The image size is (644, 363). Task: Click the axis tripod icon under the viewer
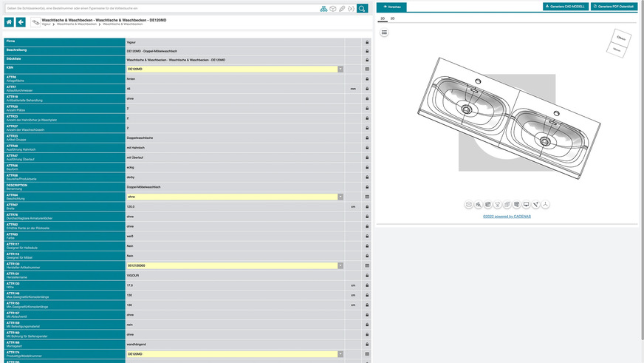[x=545, y=204]
